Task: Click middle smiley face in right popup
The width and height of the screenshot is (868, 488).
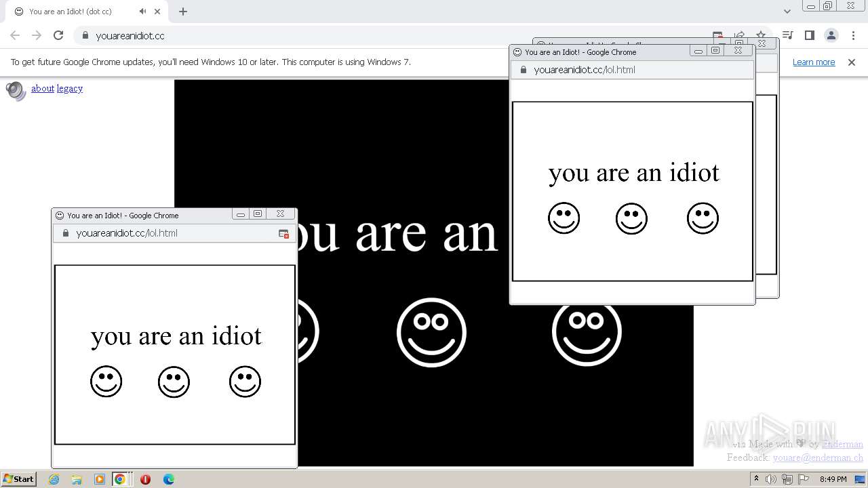Action: coord(631,218)
